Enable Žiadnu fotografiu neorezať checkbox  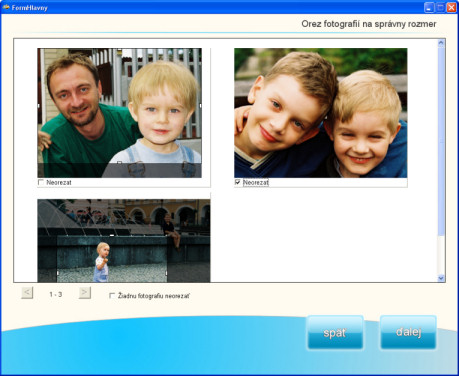[x=112, y=296]
